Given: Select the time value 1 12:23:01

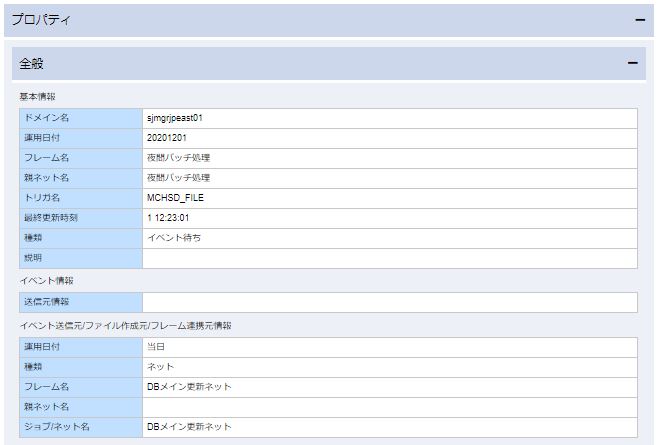Looking at the screenshot, I should click(x=168, y=218).
